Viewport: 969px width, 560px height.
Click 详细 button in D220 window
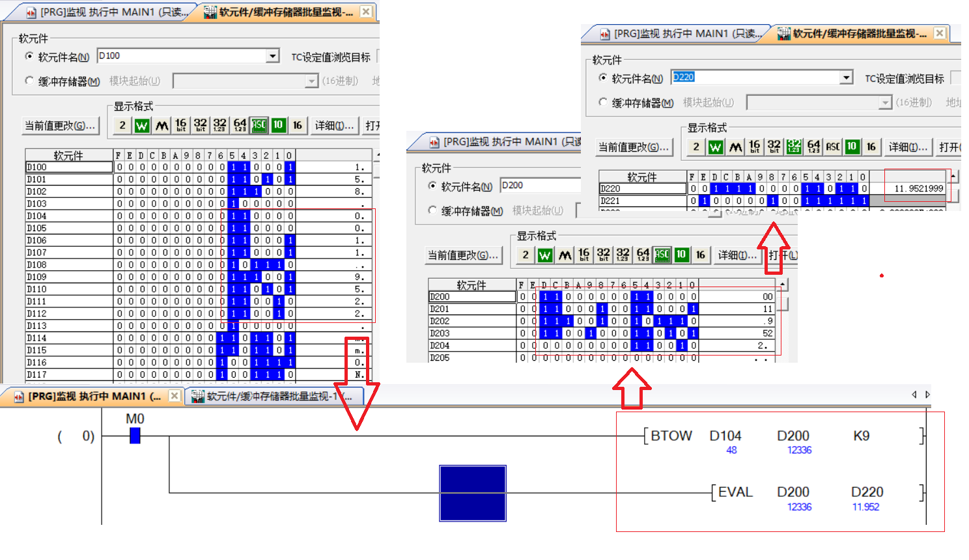[x=908, y=147]
